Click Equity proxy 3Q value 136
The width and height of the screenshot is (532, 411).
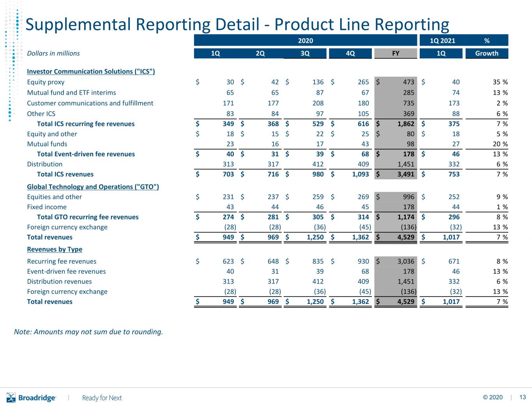(318, 82)
